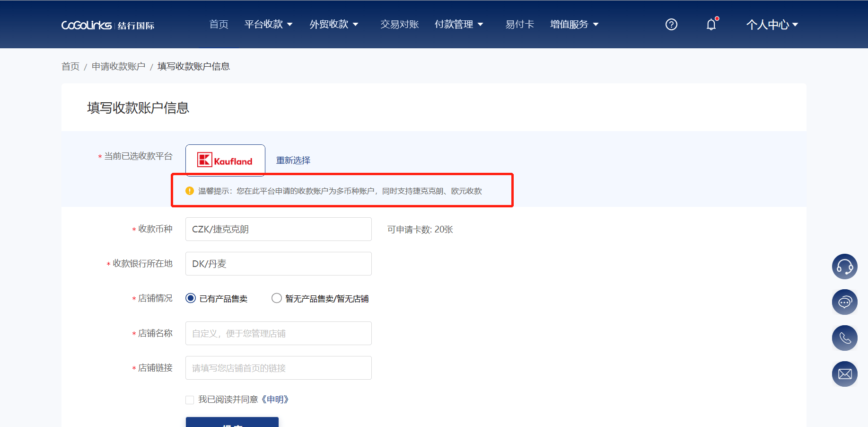Open the help question mark icon
868x427 pixels.
click(x=671, y=24)
